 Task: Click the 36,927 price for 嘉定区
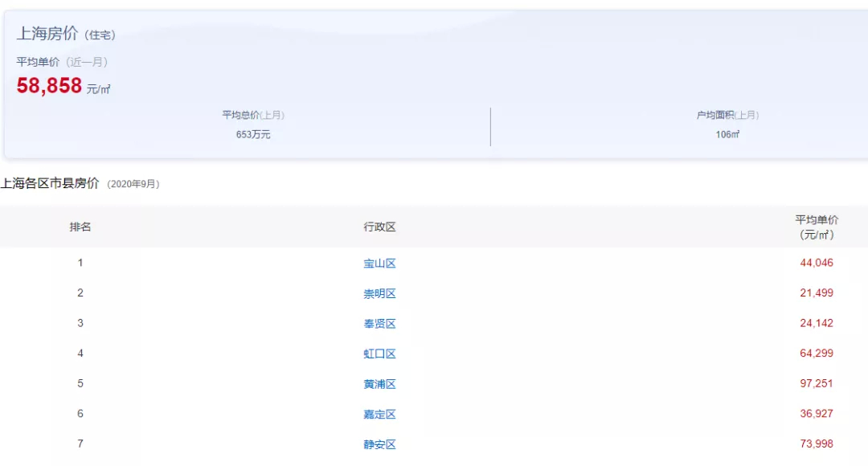(817, 414)
